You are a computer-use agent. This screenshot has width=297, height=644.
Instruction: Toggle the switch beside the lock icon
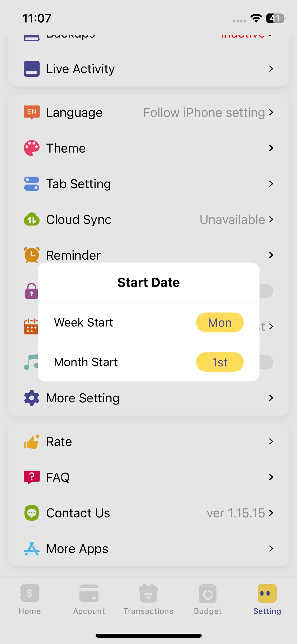click(266, 291)
